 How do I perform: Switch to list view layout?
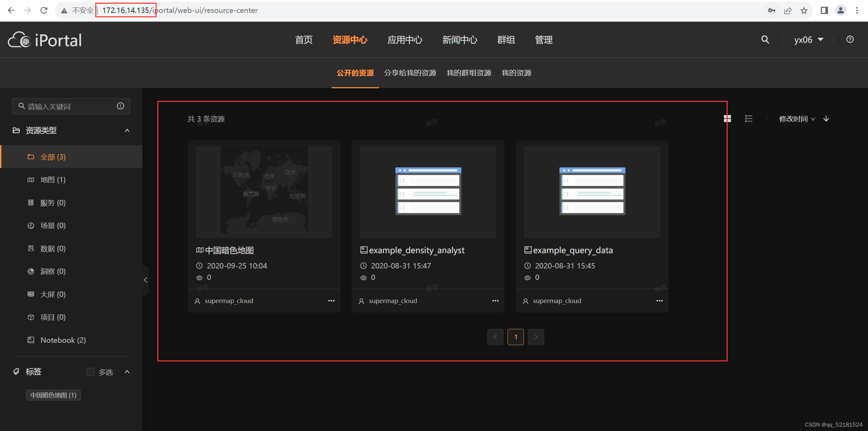748,118
